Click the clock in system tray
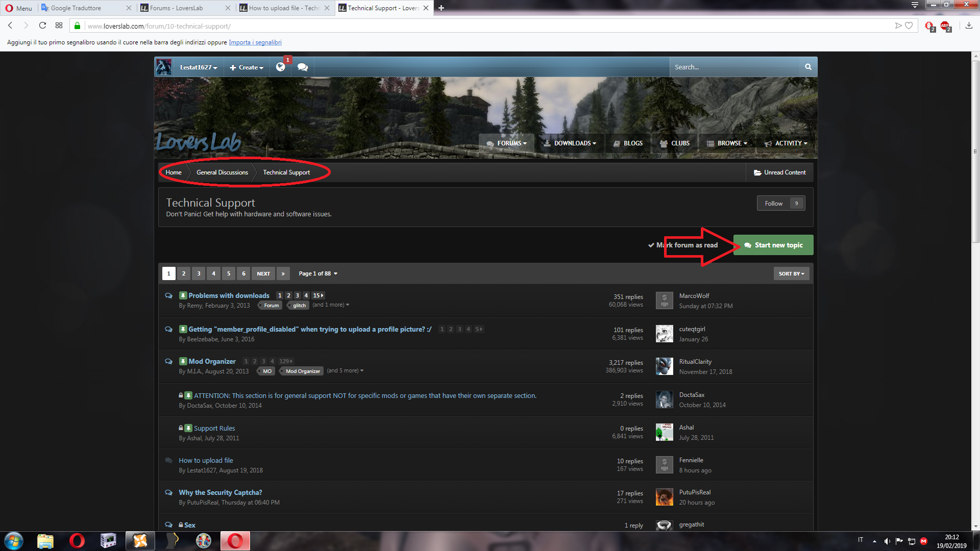The height and width of the screenshot is (551, 980). (x=951, y=541)
